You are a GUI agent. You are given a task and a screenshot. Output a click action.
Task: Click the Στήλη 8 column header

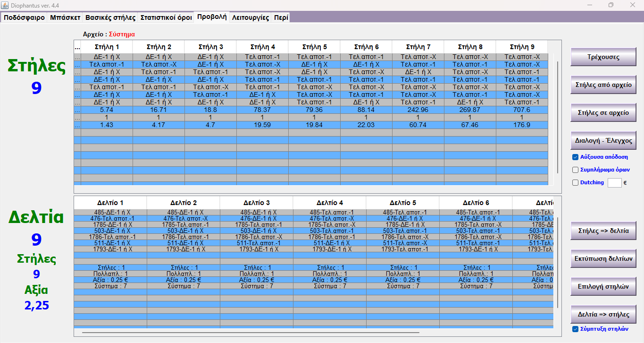pyautogui.click(x=470, y=47)
